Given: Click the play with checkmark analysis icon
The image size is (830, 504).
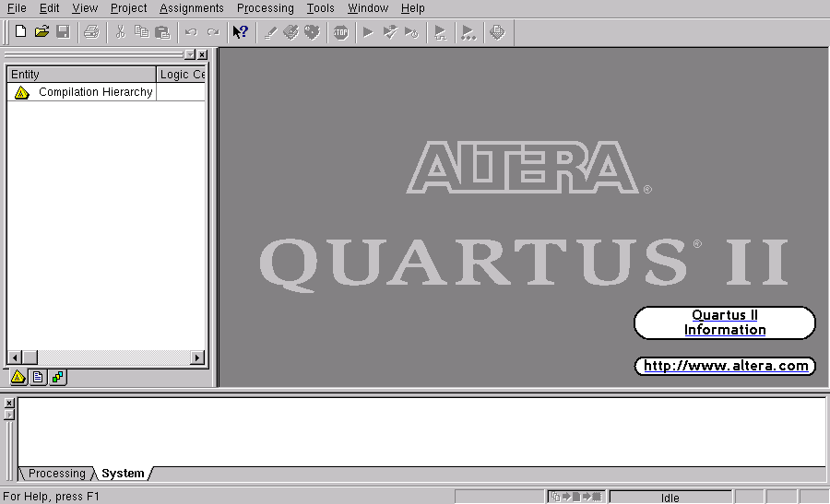Looking at the screenshot, I should tap(389, 32).
